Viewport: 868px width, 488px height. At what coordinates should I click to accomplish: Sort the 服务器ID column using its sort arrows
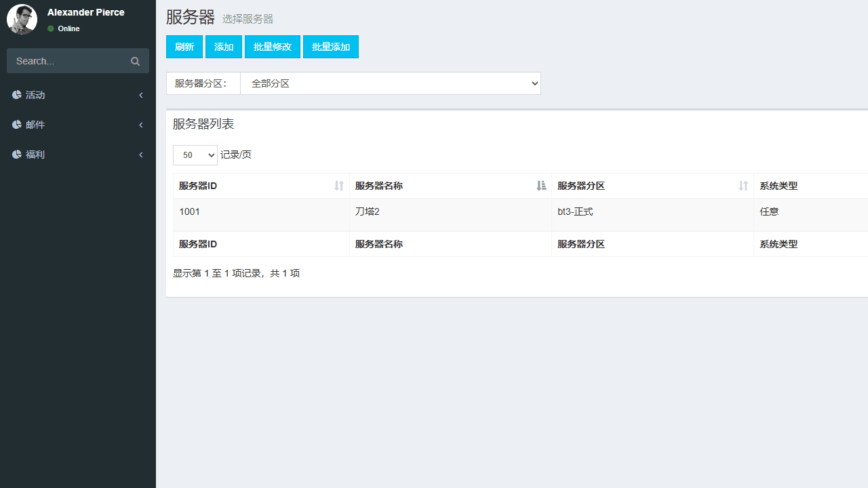(339, 186)
